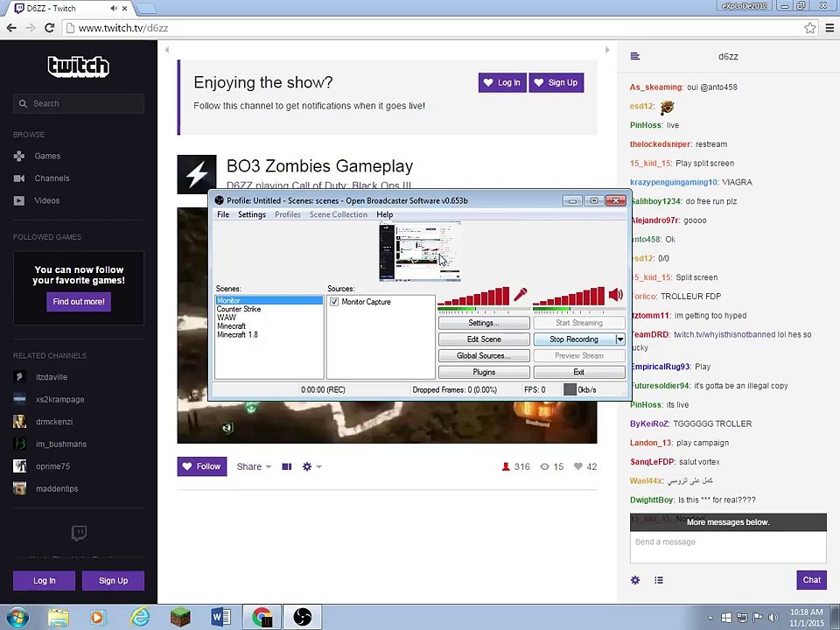Mute microphone icon in OBS

click(x=520, y=295)
